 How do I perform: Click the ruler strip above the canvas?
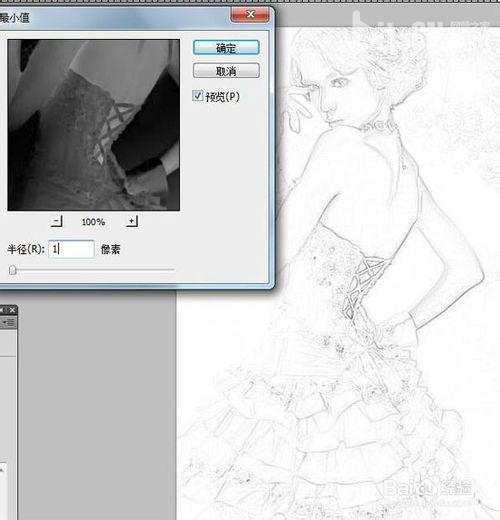250,1
